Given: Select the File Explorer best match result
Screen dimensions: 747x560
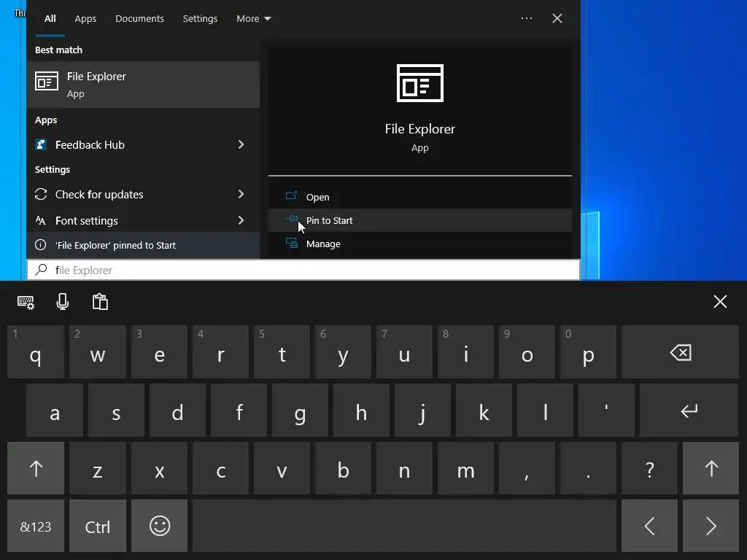Looking at the screenshot, I should pyautogui.click(x=143, y=85).
